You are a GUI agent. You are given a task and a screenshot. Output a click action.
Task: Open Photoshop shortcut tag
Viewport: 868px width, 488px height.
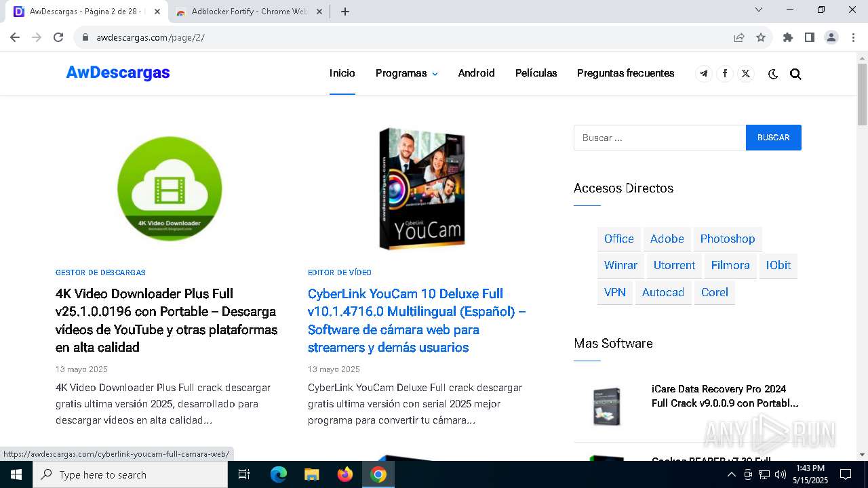[x=728, y=239]
